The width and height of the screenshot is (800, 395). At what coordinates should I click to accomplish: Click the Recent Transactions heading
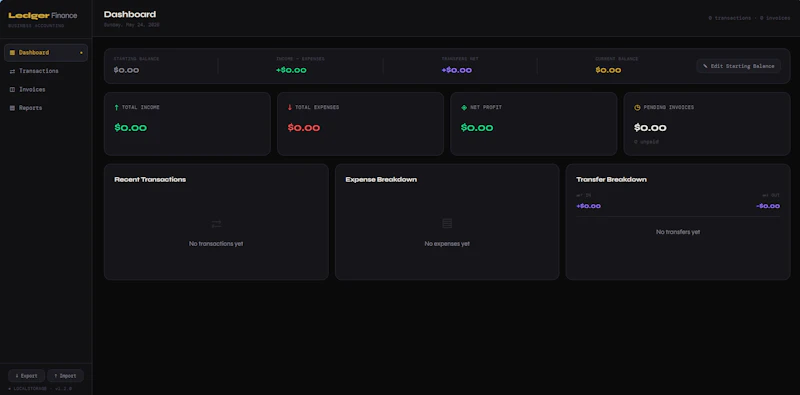point(150,180)
